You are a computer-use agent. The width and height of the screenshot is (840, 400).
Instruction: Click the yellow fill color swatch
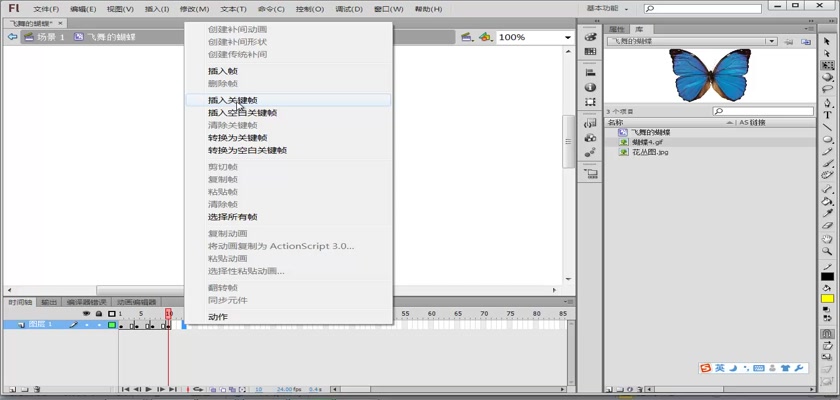(828, 298)
